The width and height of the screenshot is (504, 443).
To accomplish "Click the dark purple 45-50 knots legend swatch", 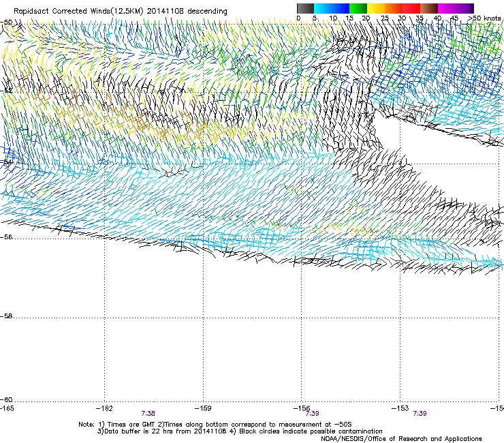I will coord(464,8).
